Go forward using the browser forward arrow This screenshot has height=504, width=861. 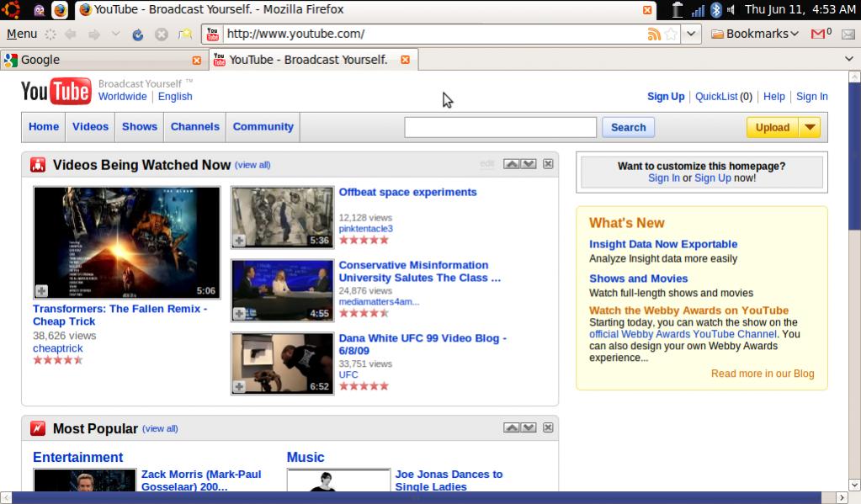point(94,34)
